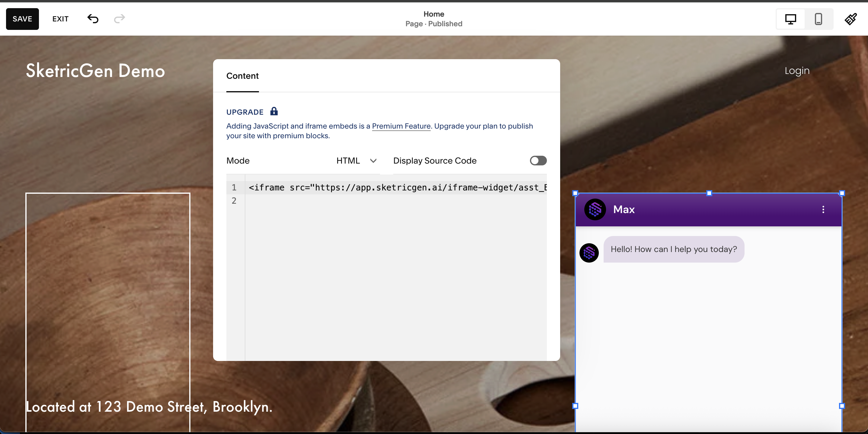Open Max chat three-dot options menu

coord(823,209)
